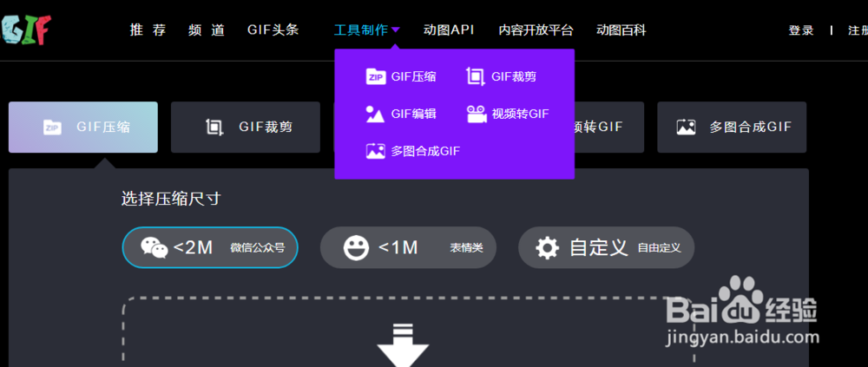
Task: Switch to the GIF压缩 tab label
Action: click(103, 128)
